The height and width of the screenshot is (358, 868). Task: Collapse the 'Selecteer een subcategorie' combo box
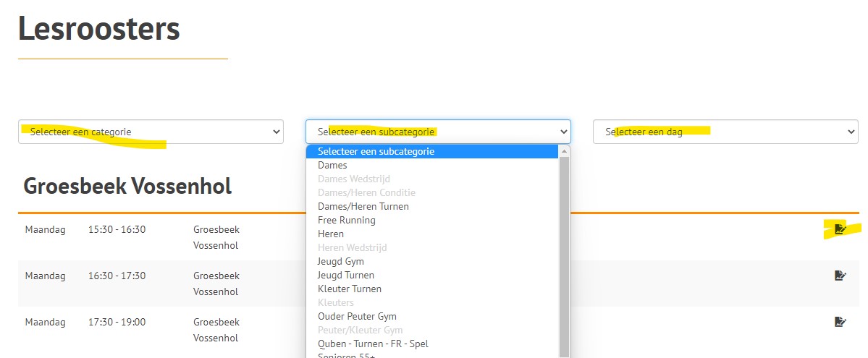tap(438, 132)
